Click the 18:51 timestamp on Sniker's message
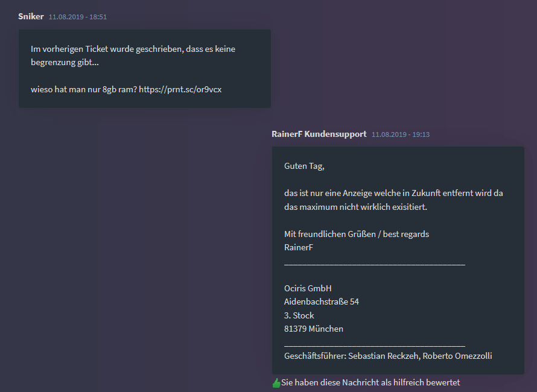Screen dimensions: 537x392 click(77, 17)
